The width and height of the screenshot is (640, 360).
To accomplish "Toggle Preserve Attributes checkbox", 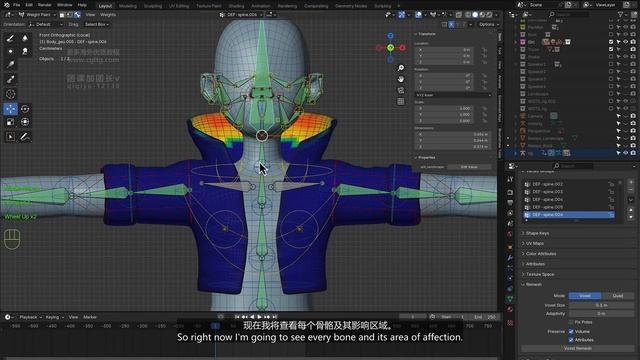I will (571, 340).
